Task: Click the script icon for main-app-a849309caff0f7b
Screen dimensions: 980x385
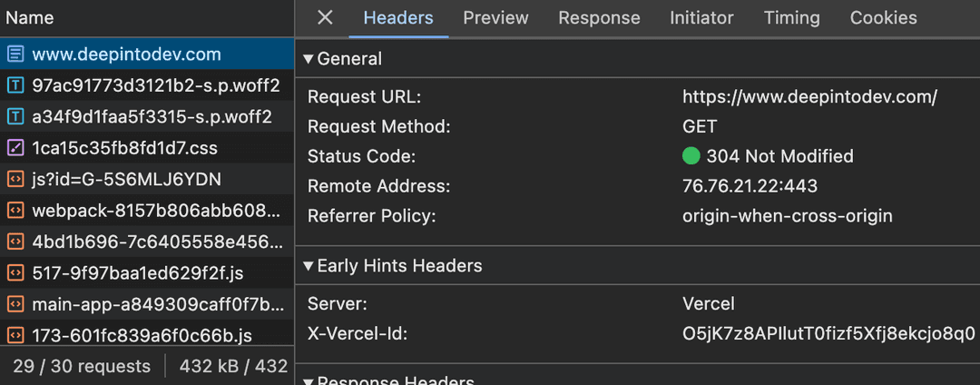Action: [x=15, y=303]
